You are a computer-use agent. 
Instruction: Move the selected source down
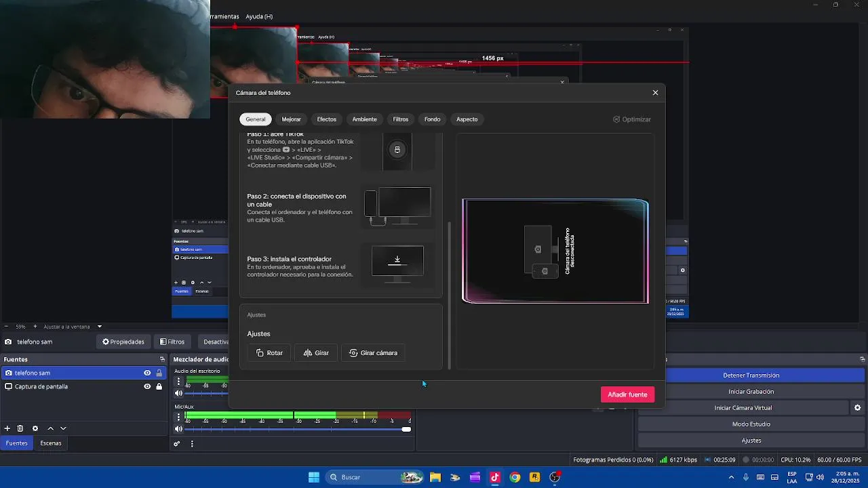point(63,428)
